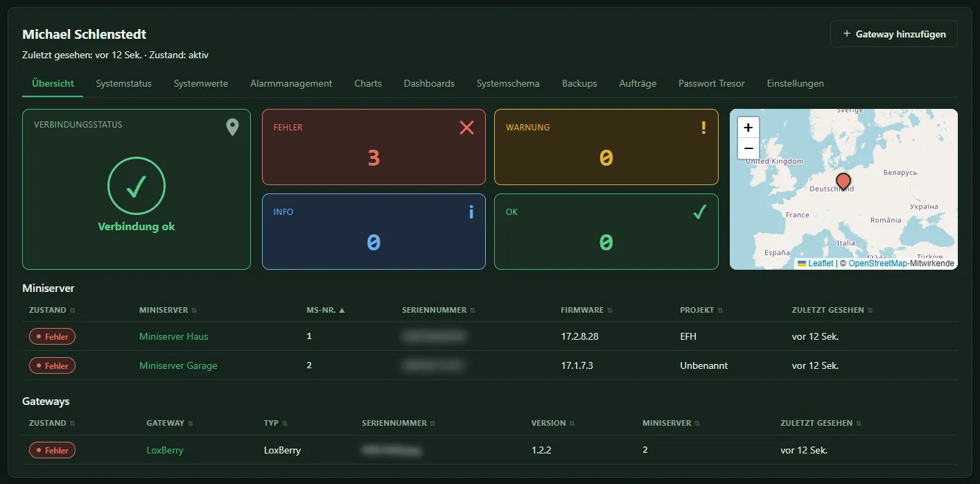
Task: Open the Passwort Tresor tab
Action: [x=712, y=83]
